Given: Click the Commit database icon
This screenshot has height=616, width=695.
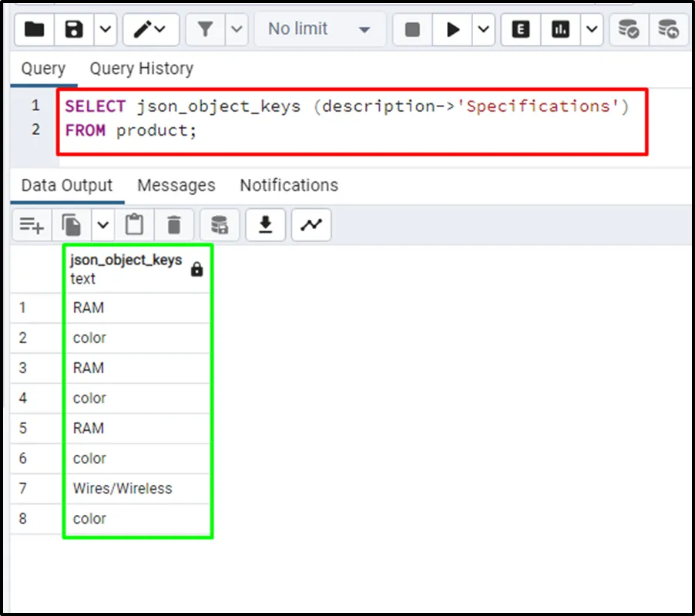Looking at the screenshot, I should pyautogui.click(x=629, y=29).
